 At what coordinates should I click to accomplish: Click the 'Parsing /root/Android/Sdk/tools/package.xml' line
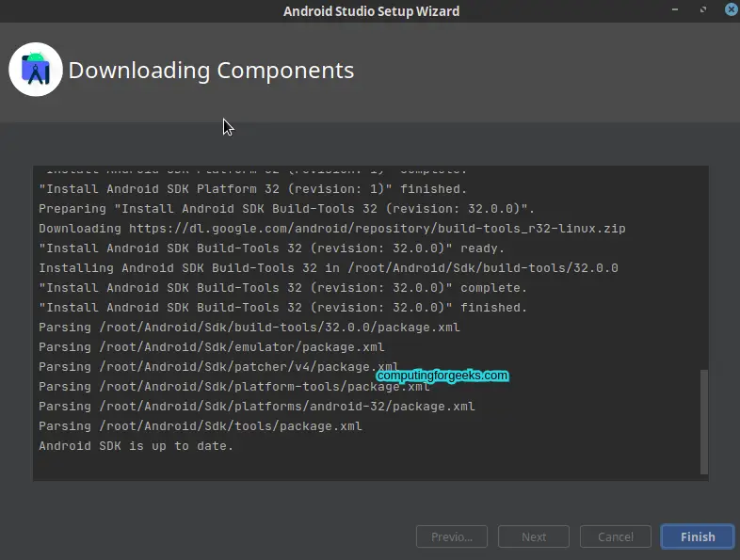point(201,426)
